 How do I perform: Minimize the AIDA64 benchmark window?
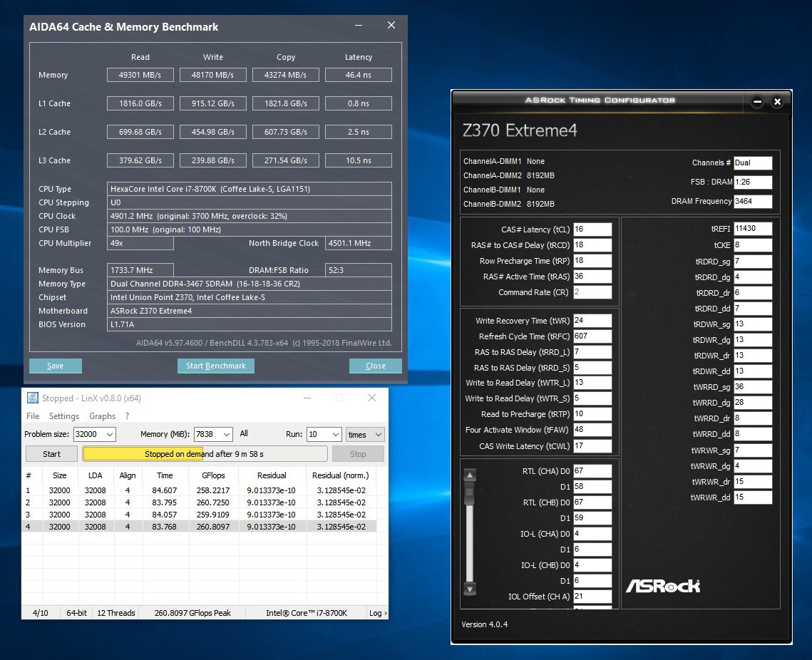coord(359,26)
